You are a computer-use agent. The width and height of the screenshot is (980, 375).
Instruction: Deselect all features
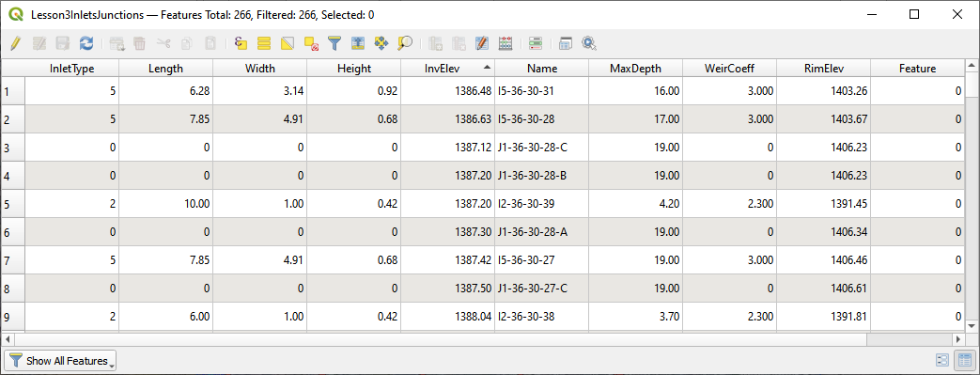click(311, 43)
